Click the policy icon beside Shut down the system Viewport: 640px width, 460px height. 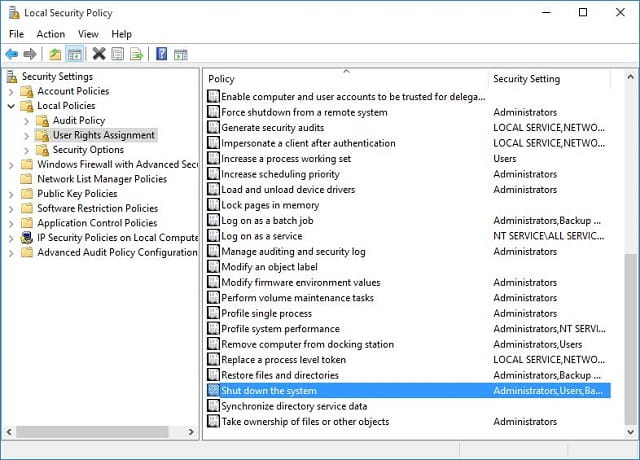(213, 391)
